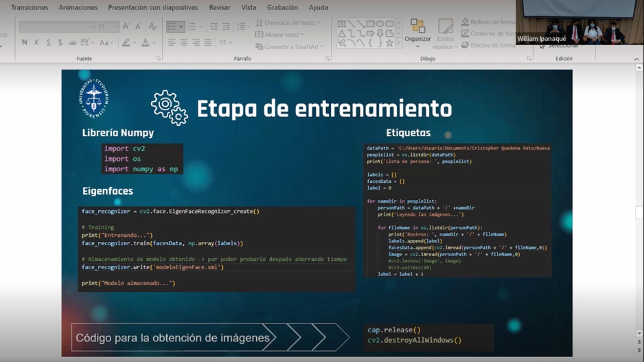
Task: Click the clear formatting icon
Action: pos(153,26)
